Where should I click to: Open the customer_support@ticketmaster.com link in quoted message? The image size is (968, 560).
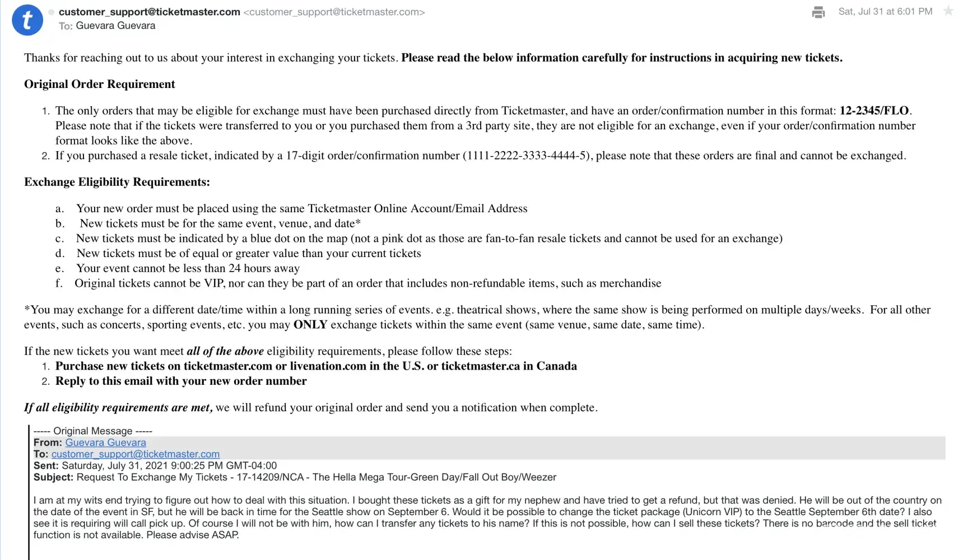click(x=136, y=454)
